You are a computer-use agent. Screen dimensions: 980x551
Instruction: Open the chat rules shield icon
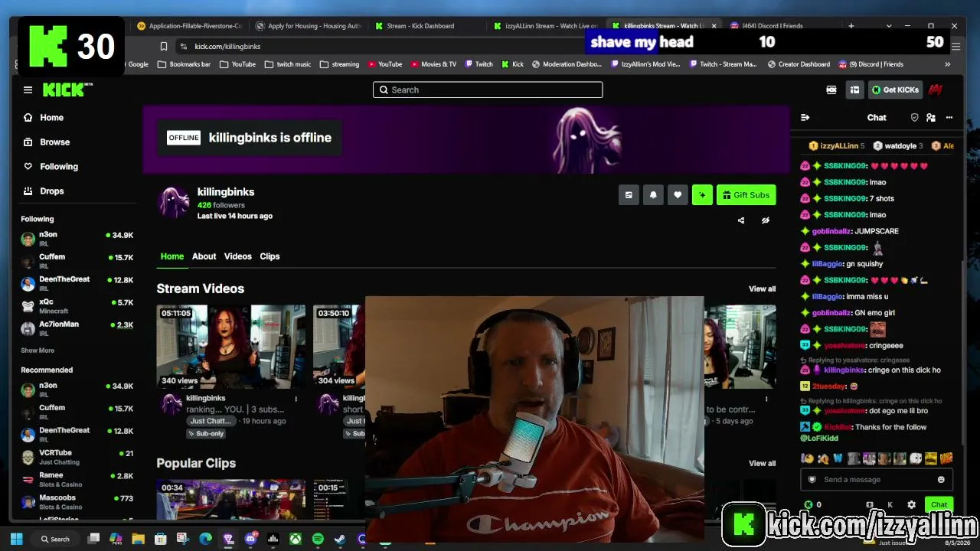914,117
